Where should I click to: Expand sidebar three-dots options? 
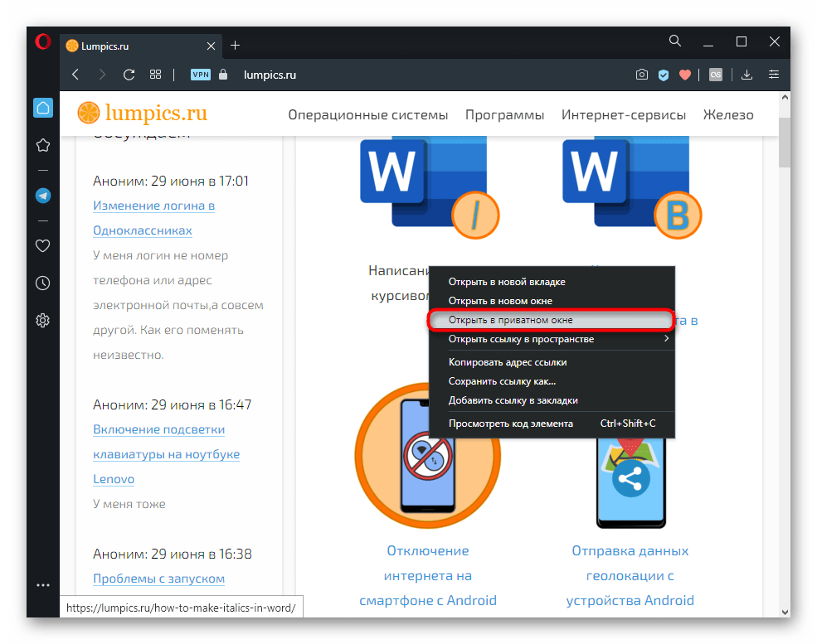point(43,585)
